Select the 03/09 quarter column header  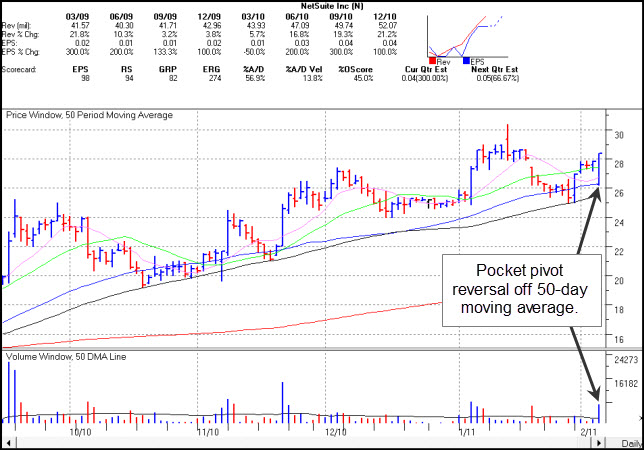point(77,16)
